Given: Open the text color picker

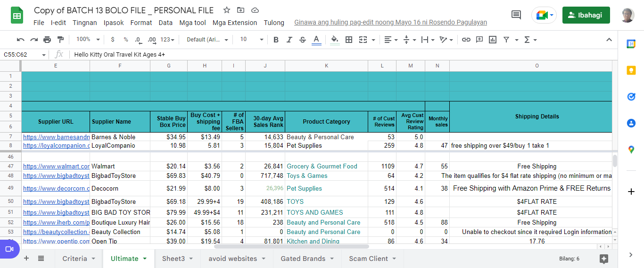Looking at the screenshot, I should point(316,40).
